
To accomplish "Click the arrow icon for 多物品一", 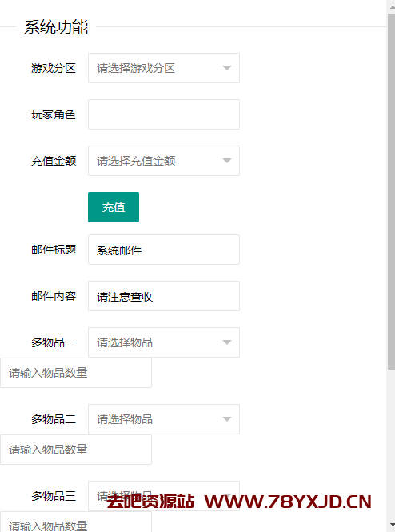I will coord(227,342).
